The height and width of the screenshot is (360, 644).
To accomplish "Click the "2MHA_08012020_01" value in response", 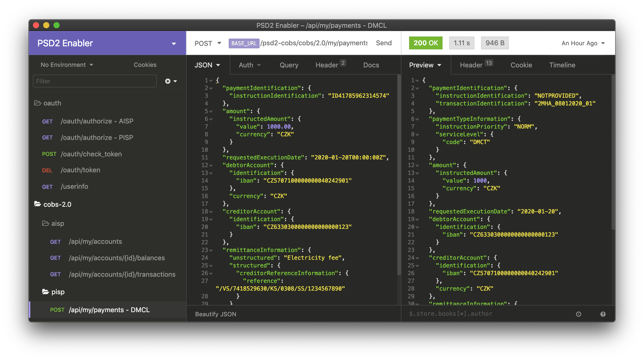I will tap(565, 104).
